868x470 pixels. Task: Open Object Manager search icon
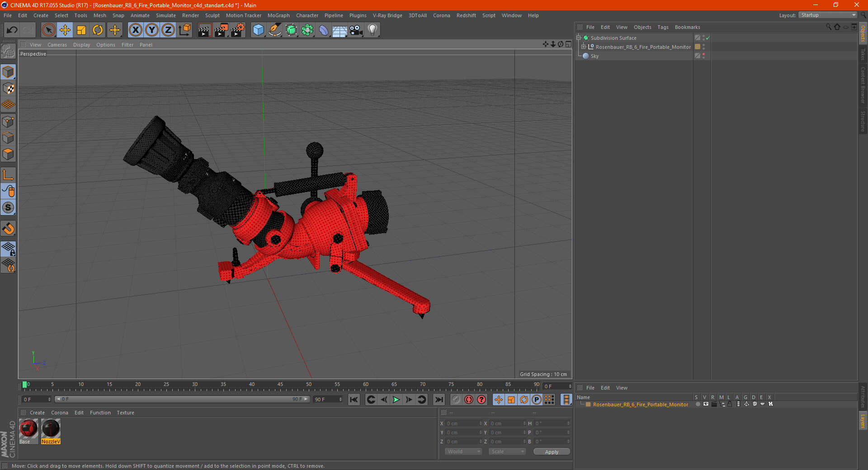click(829, 27)
